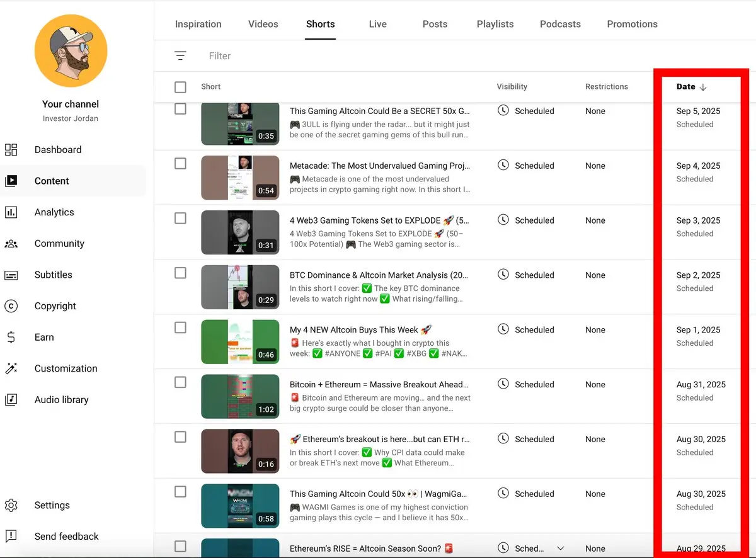This screenshot has width=756, height=558.
Task: Check the SECRET 50x Gaming Altcoin row
Action: pos(180,109)
